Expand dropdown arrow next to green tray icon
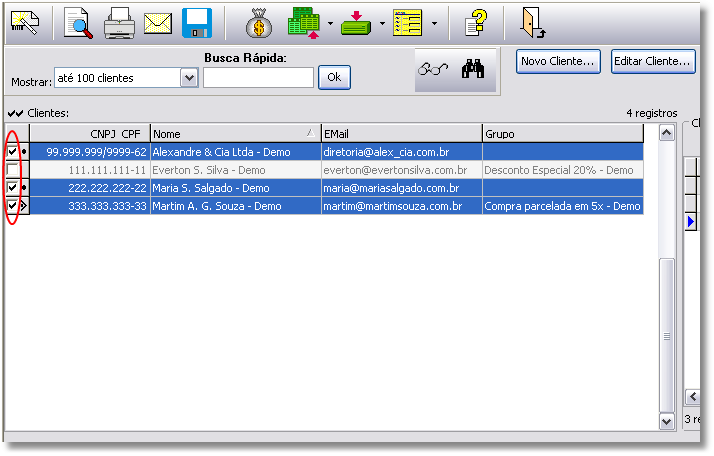714x456 pixels. (x=382, y=23)
